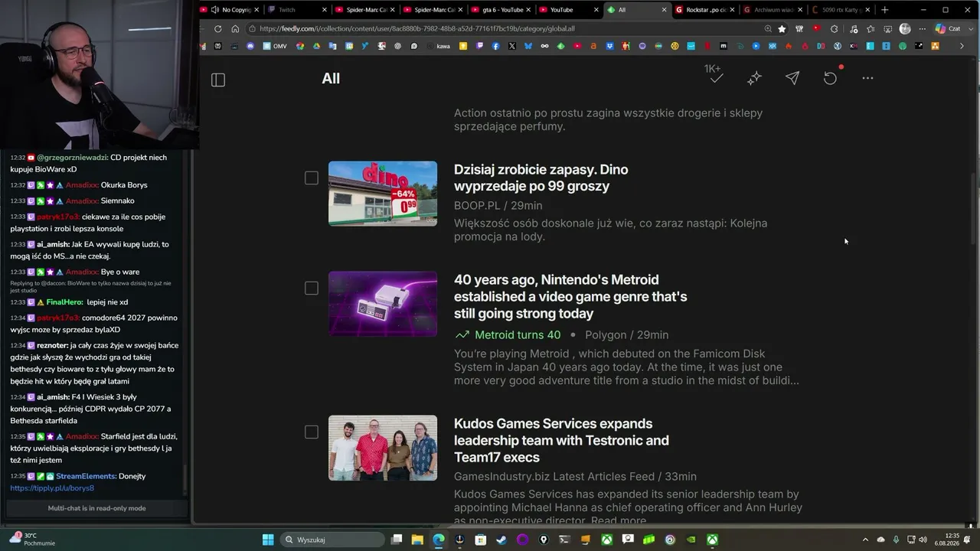Toggle the Feedly left sidebar panel icon

(218, 80)
